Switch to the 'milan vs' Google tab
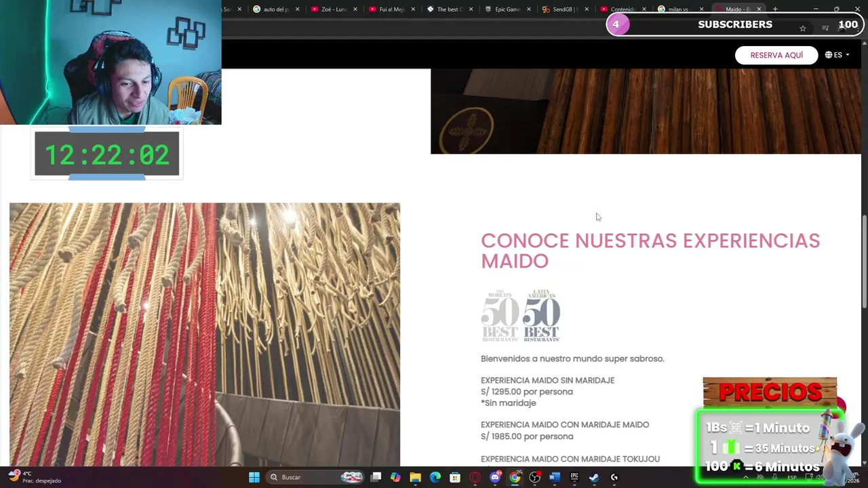 click(x=680, y=9)
